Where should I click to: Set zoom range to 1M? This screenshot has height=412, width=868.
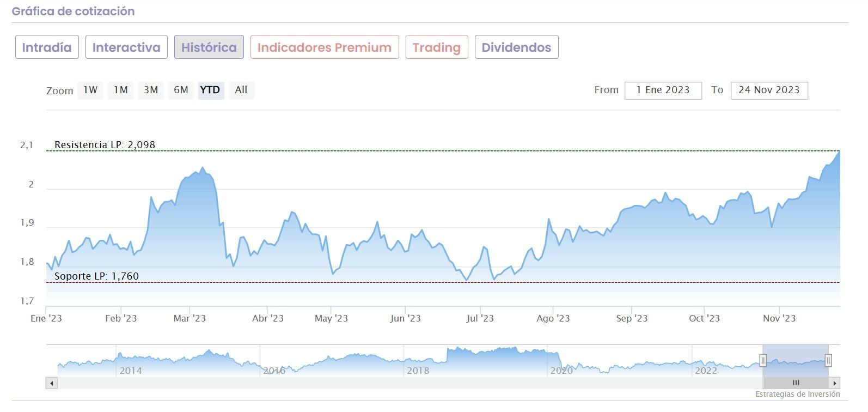[x=120, y=90]
